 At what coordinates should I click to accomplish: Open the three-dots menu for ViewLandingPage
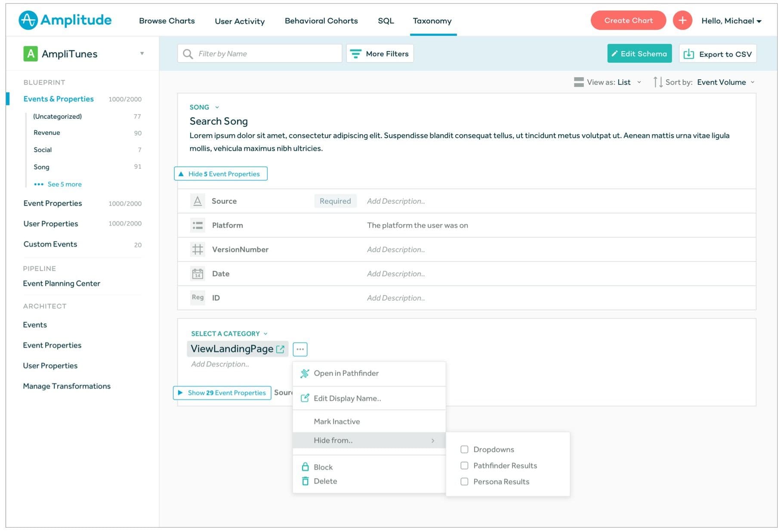click(300, 349)
